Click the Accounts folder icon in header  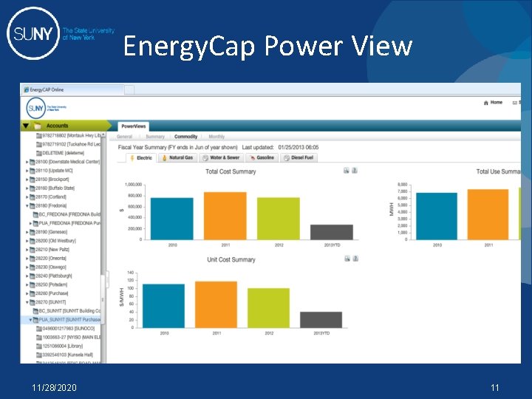coord(37,126)
